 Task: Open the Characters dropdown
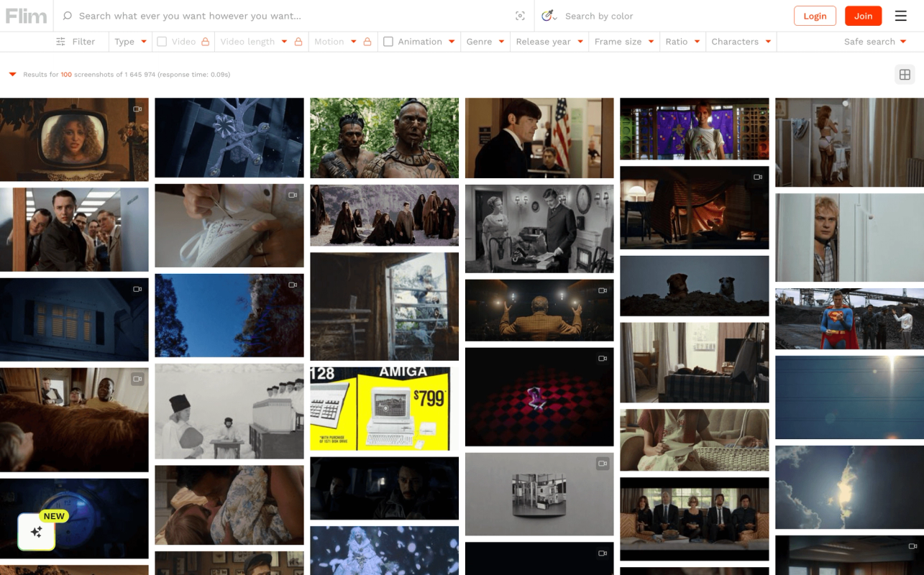[741, 42]
